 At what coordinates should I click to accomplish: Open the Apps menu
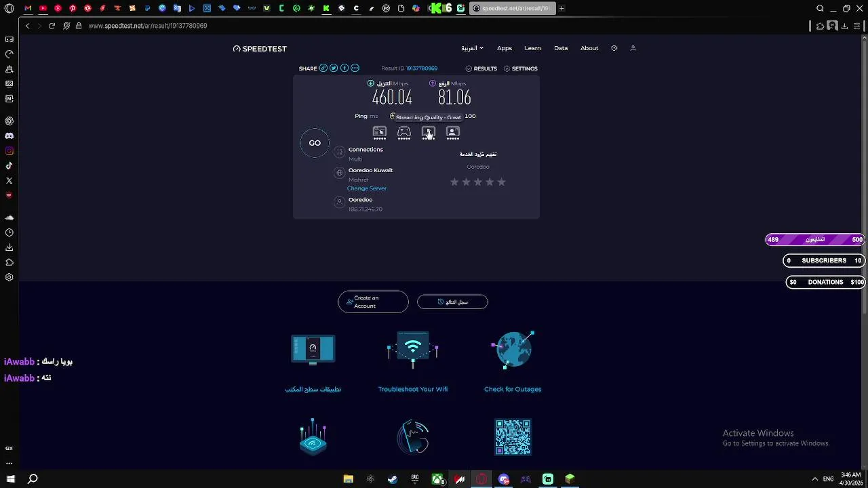click(x=505, y=48)
